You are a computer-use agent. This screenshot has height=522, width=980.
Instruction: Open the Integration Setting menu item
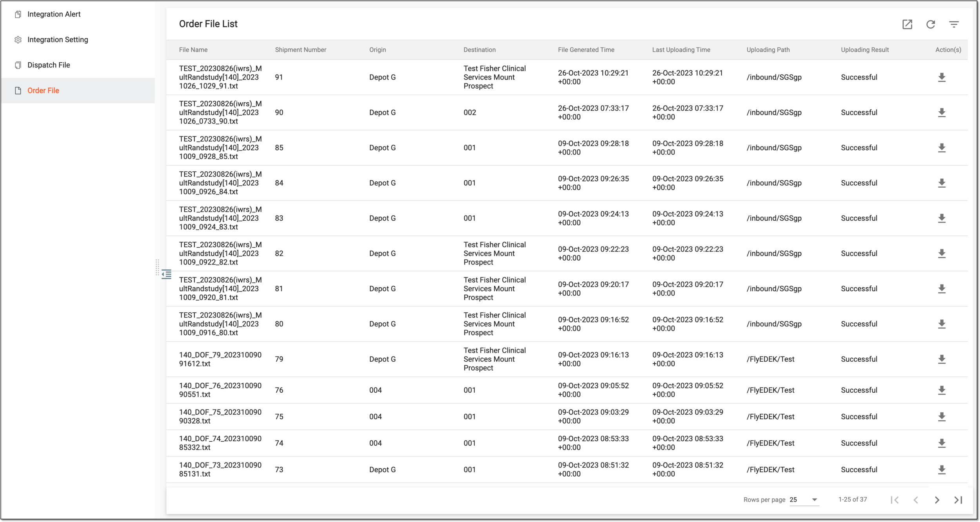58,40
